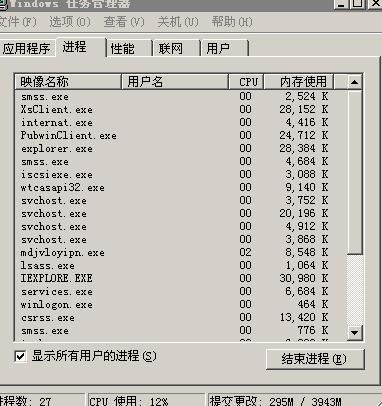Select smss.exe row using 4,684 K
This screenshot has height=406, width=382.
click(x=180, y=162)
